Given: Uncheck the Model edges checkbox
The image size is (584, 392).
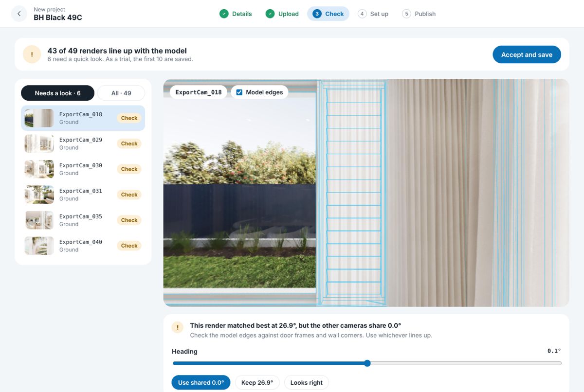Looking at the screenshot, I should click(239, 92).
